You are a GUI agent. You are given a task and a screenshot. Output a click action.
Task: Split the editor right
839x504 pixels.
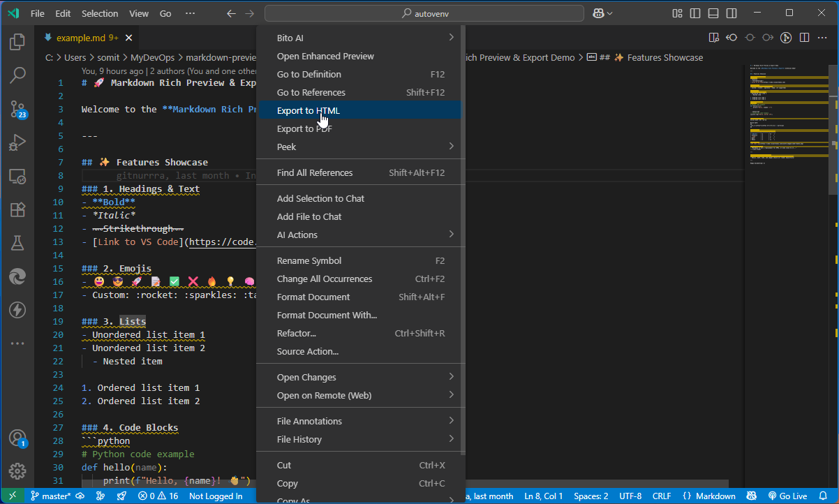tap(804, 38)
